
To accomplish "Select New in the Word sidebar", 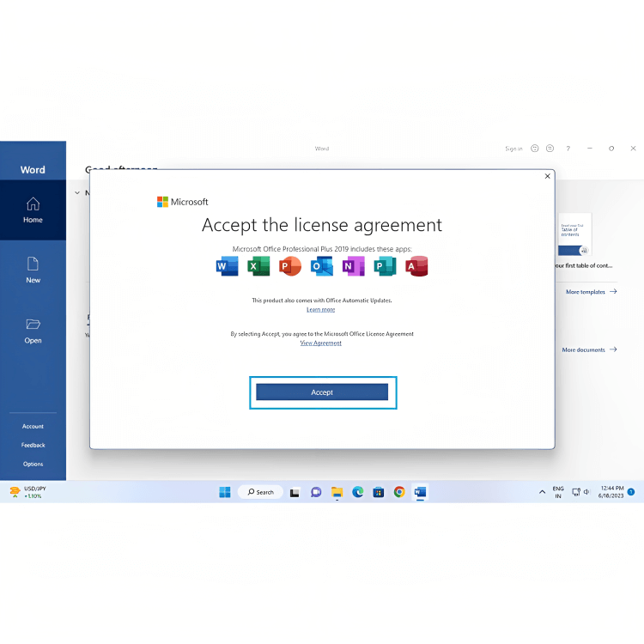I will [x=33, y=270].
